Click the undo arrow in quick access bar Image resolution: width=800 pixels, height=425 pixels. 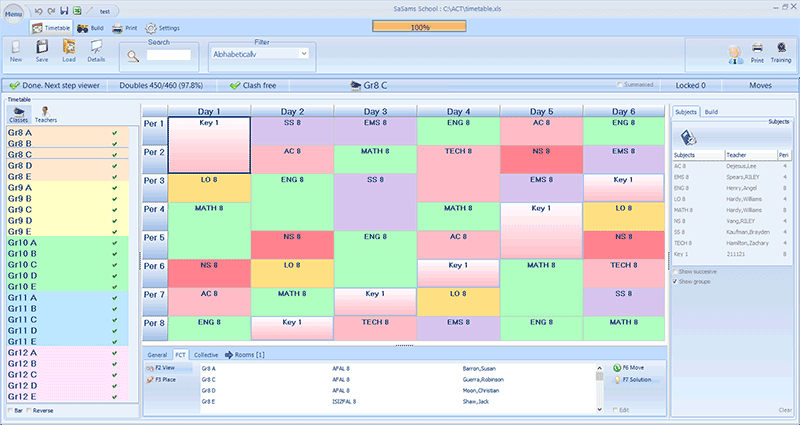click(39, 11)
